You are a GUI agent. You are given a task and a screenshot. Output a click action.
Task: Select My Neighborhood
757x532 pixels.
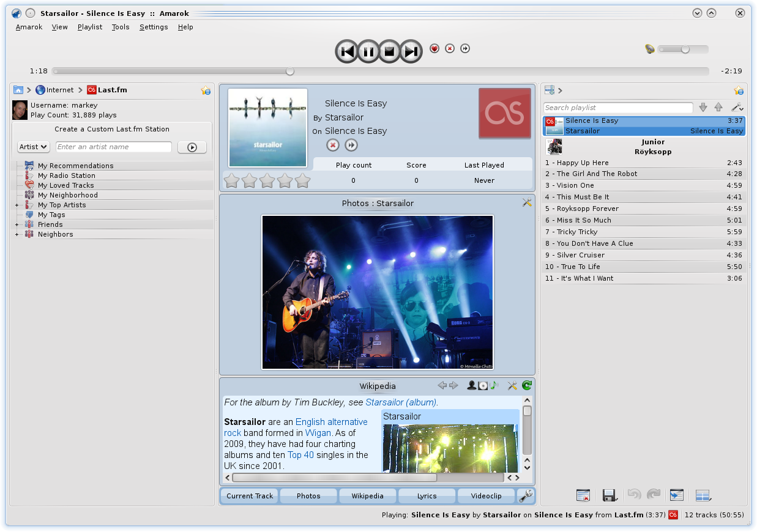pos(67,195)
